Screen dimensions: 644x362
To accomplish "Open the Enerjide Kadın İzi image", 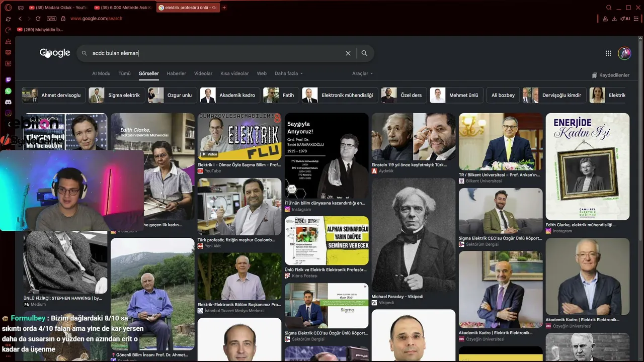I will click(x=588, y=166).
